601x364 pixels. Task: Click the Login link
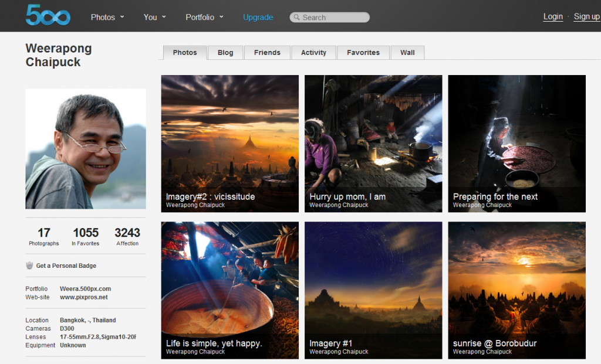[x=553, y=16]
